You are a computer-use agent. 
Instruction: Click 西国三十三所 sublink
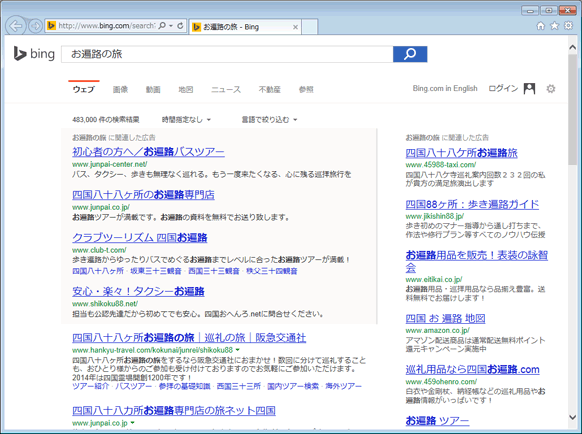tap(239, 386)
